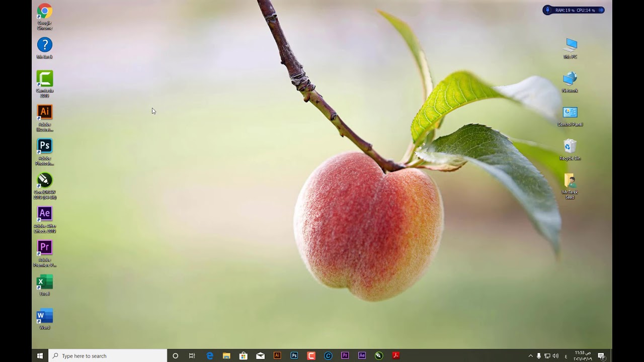Select the Adobe Illustrator desktop icon

[44, 118]
